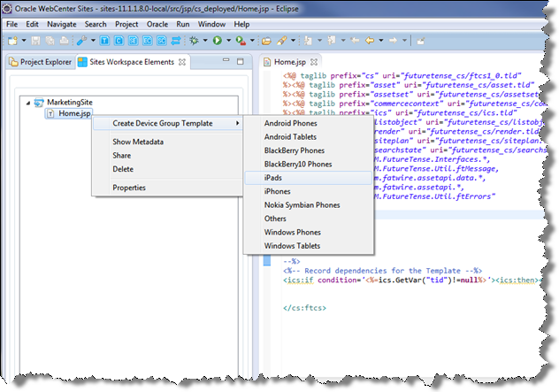Screen dimensions: 559x392
Task: Click the blue 'SE' SiteEntry icon
Action: tap(133, 41)
